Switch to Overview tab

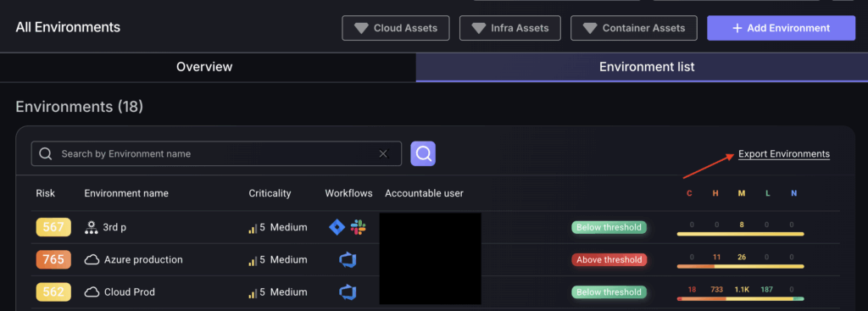pos(204,67)
